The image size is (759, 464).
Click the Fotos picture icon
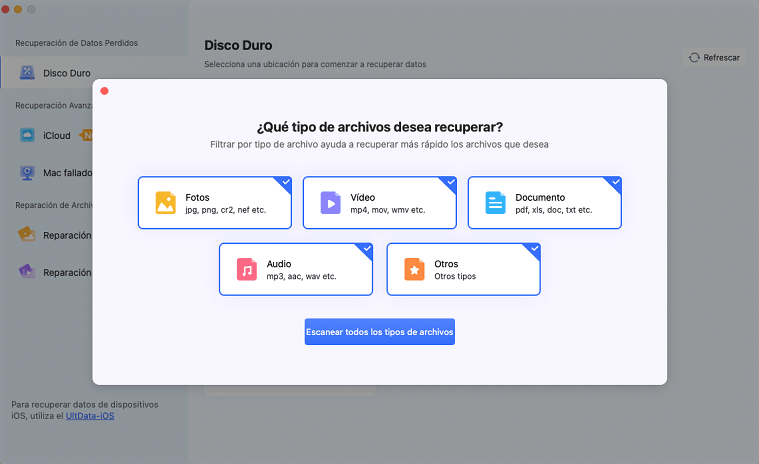(x=166, y=203)
